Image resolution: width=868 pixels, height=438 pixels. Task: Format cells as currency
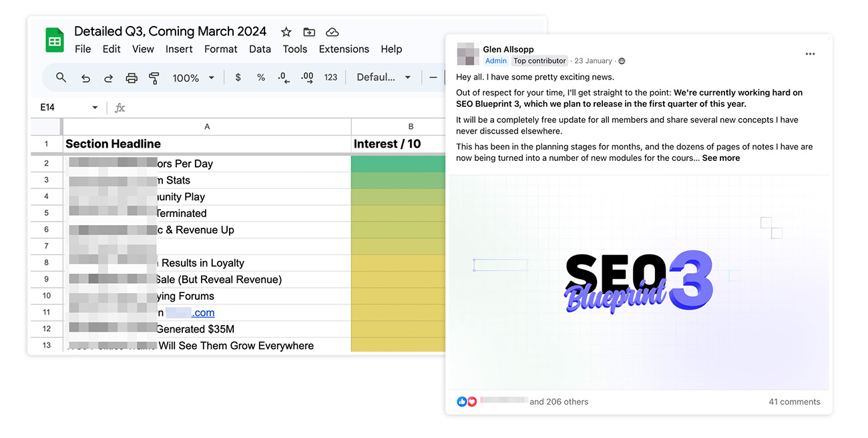click(238, 77)
